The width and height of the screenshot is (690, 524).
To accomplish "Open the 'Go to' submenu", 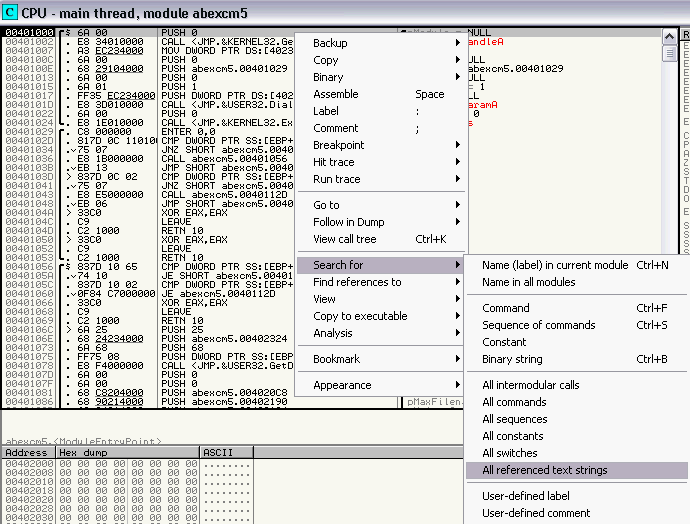I will 326,205.
